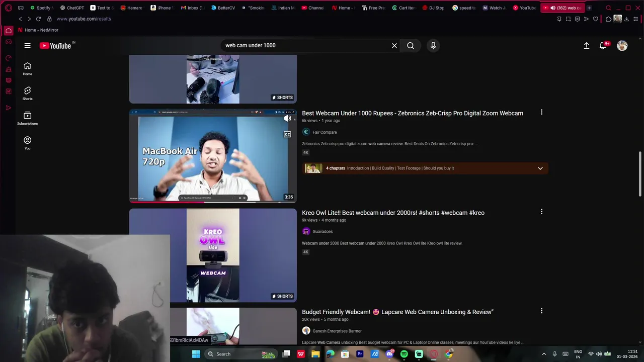The width and height of the screenshot is (644, 362).
Task: Click the browser address bar URL
Action: pos(84,19)
